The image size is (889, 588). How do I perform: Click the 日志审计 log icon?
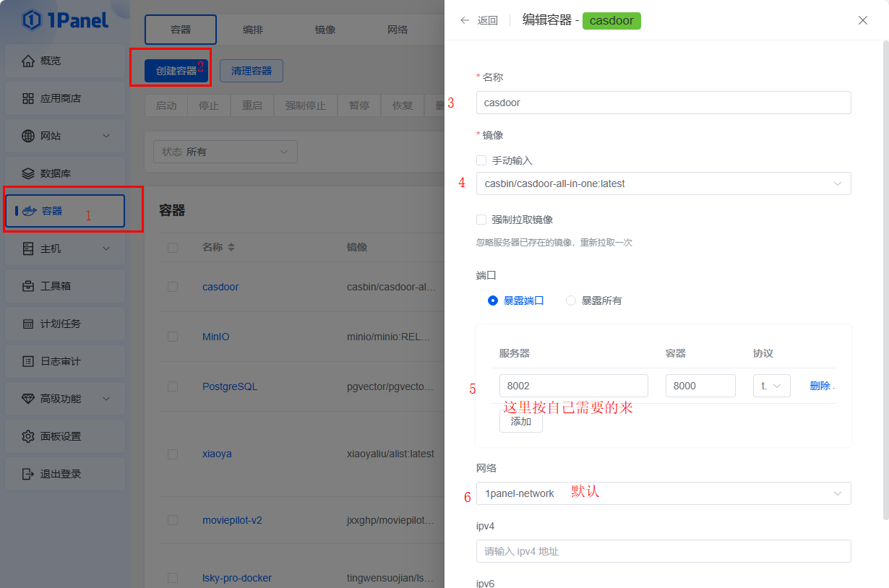28,361
